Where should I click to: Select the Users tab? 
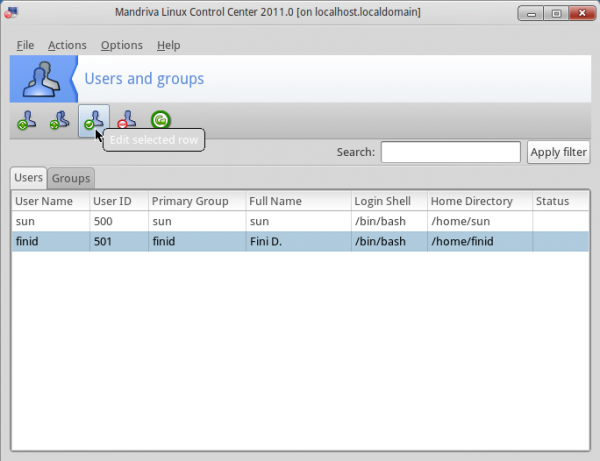pyautogui.click(x=28, y=178)
